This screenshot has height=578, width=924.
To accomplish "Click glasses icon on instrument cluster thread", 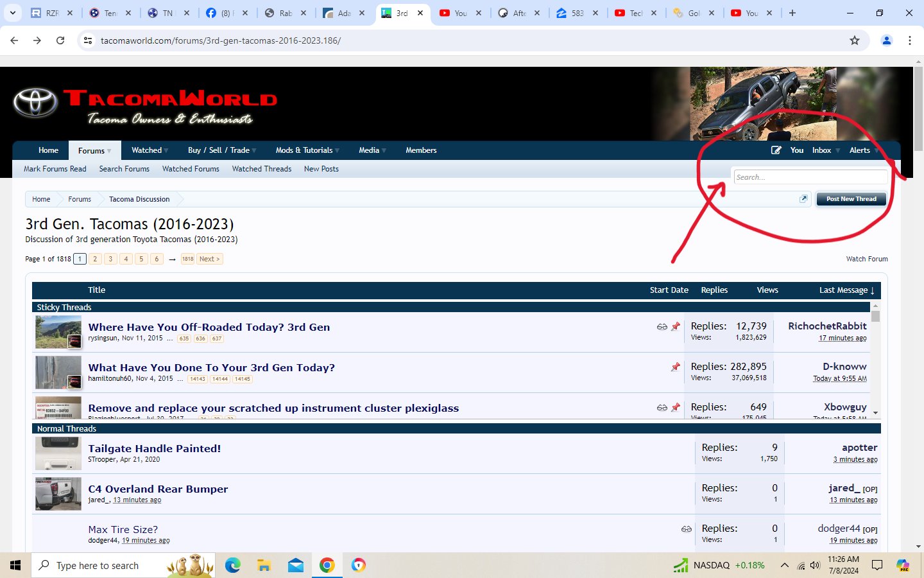I will tap(662, 408).
